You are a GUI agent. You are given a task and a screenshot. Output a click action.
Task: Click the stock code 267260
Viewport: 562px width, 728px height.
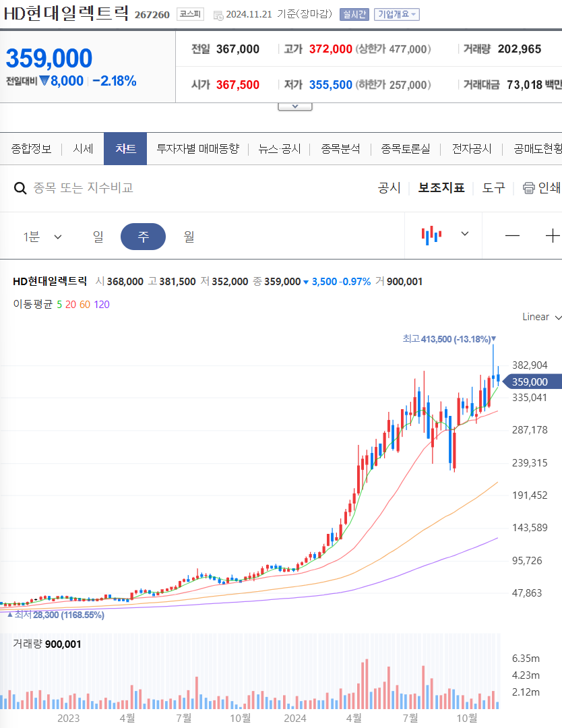tap(152, 15)
